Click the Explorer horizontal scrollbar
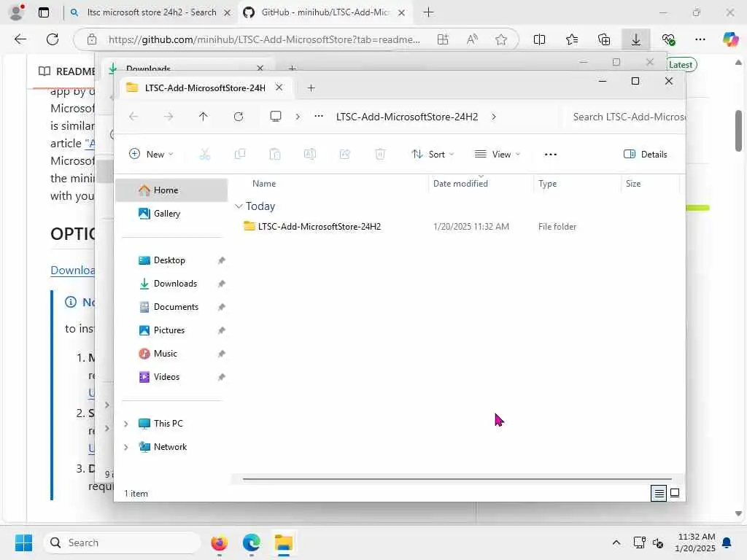This screenshot has width=747, height=560. [x=457, y=479]
